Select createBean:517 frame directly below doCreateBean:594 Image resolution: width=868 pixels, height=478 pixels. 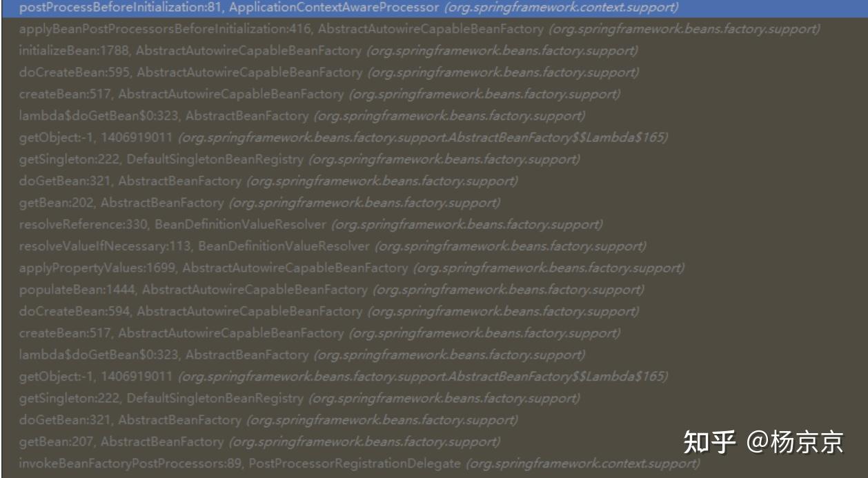click(434, 333)
